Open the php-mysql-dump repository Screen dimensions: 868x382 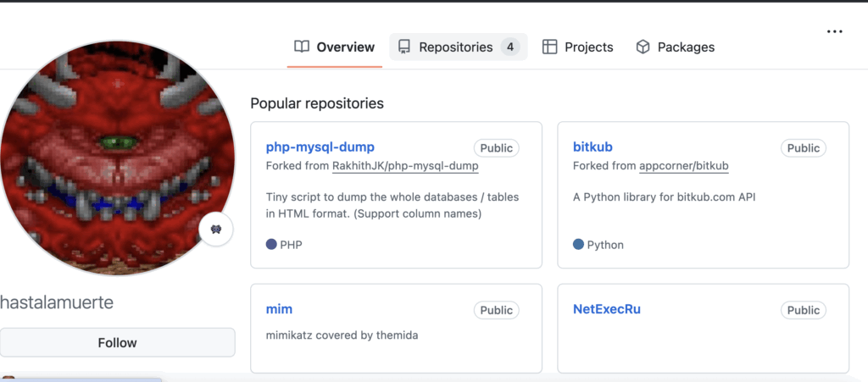(x=320, y=147)
